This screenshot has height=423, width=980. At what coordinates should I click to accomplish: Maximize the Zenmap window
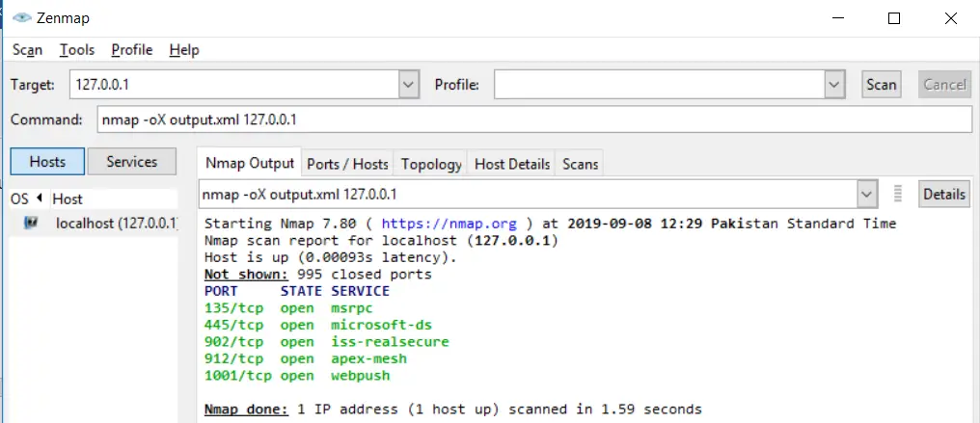tap(894, 18)
